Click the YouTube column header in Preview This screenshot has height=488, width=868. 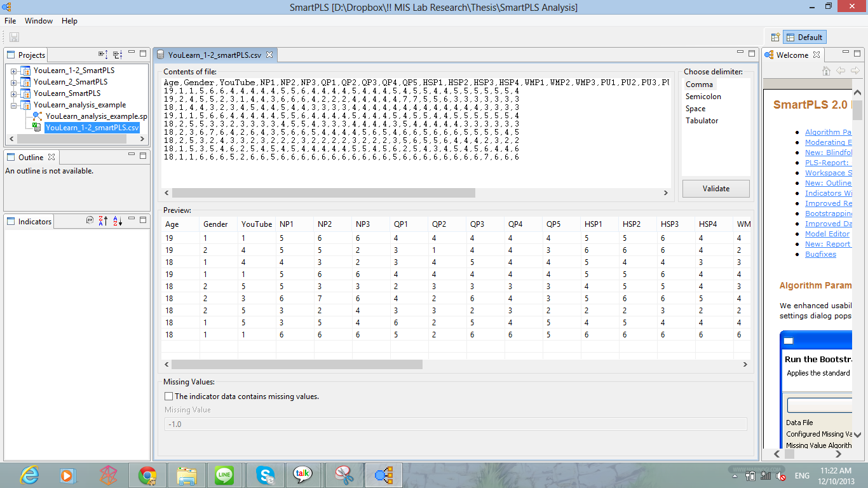[x=257, y=224]
